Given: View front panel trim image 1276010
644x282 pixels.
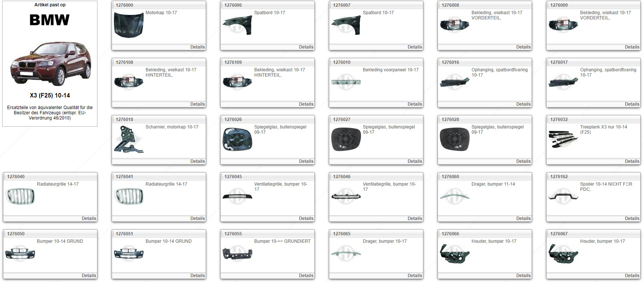Looking at the screenshot, I should click(346, 82).
